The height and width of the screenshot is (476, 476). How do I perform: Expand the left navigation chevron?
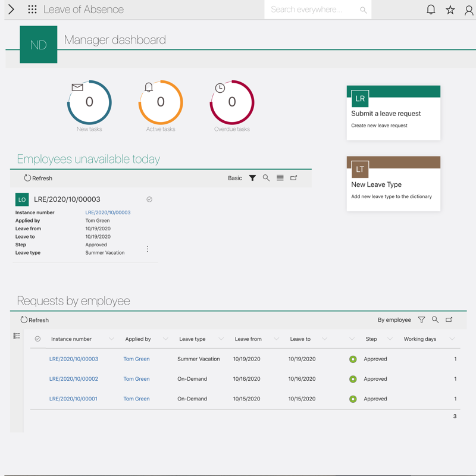pyautogui.click(x=11, y=10)
